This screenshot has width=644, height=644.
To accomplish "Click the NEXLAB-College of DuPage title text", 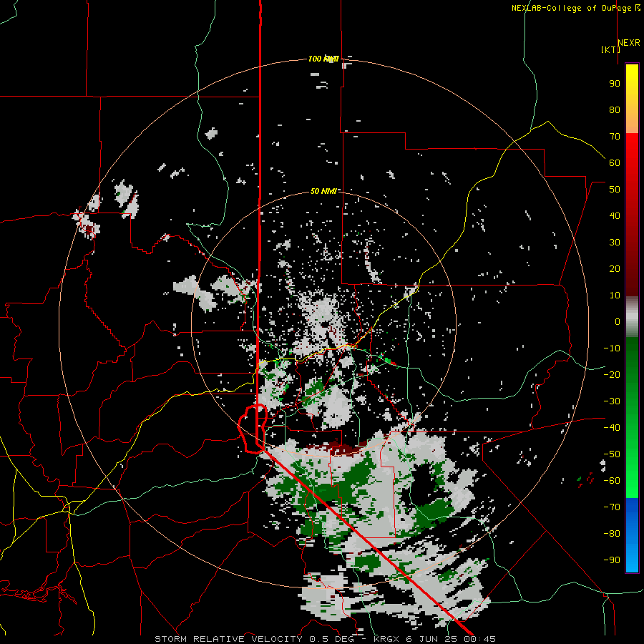I will (575, 8).
